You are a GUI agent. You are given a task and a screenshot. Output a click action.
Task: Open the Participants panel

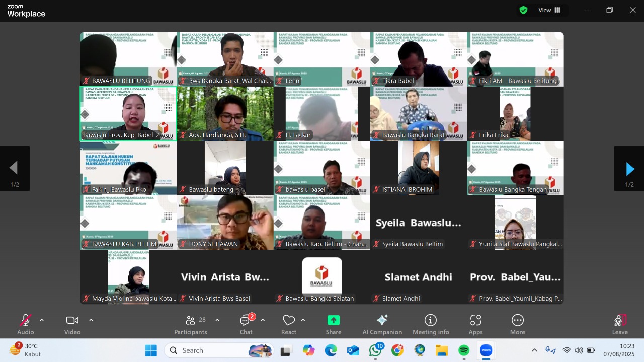point(191,324)
